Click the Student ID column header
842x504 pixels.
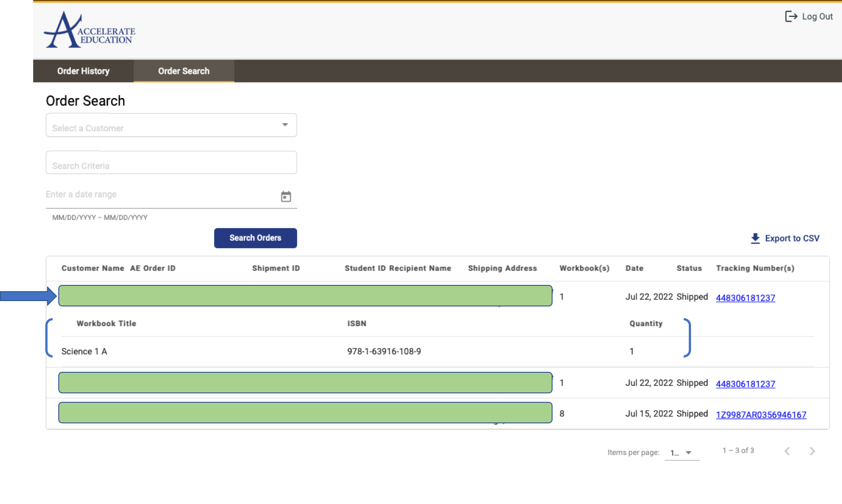click(x=365, y=268)
